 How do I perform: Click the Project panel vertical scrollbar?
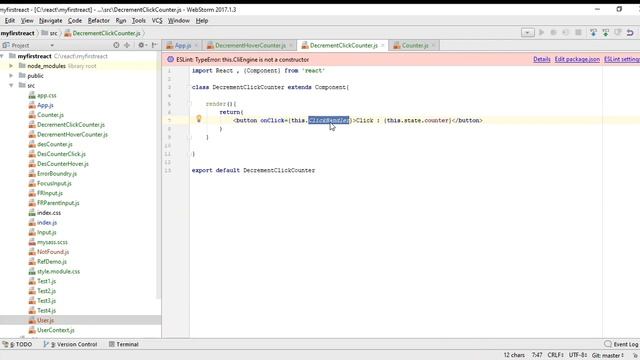pos(158,176)
